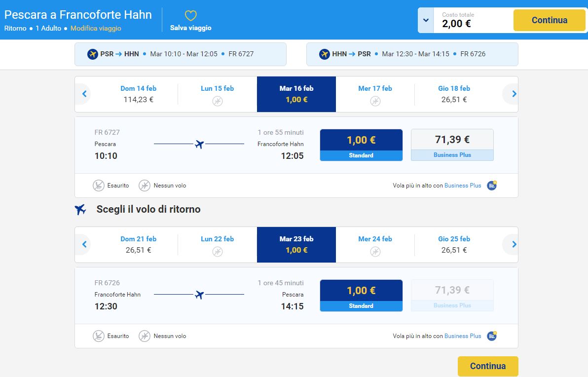Select Dom 14 feb outbound date tab
The height and width of the screenshot is (377, 588).
[x=138, y=94]
